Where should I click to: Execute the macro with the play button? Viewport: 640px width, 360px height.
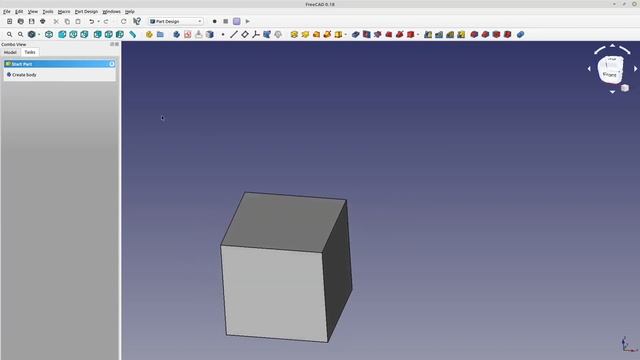(248, 21)
